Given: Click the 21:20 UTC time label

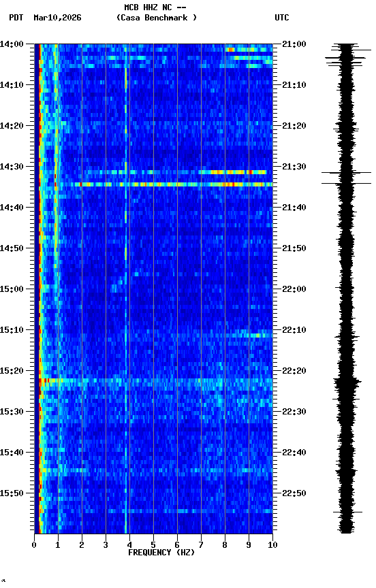Looking at the screenshot, I should point(294,126).
